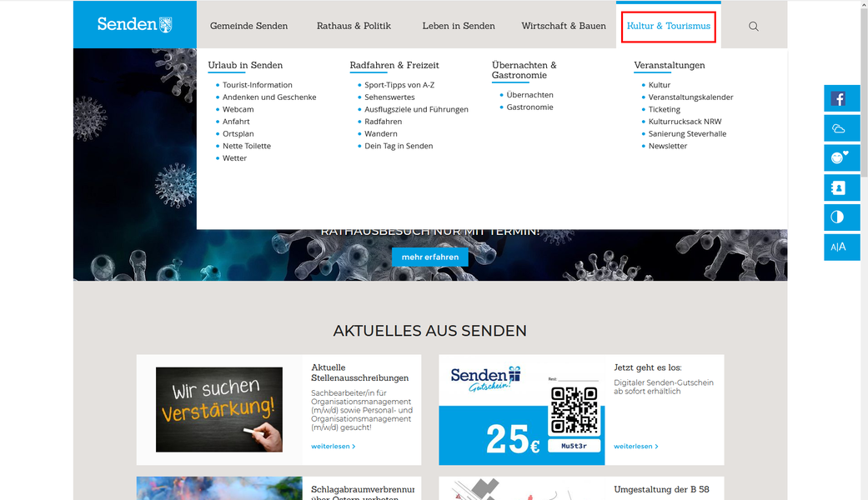The width and height of the screenshot is (868, 500).
Task: Open Wetter link
Action: pyautogui.click(x=234, y=157)
